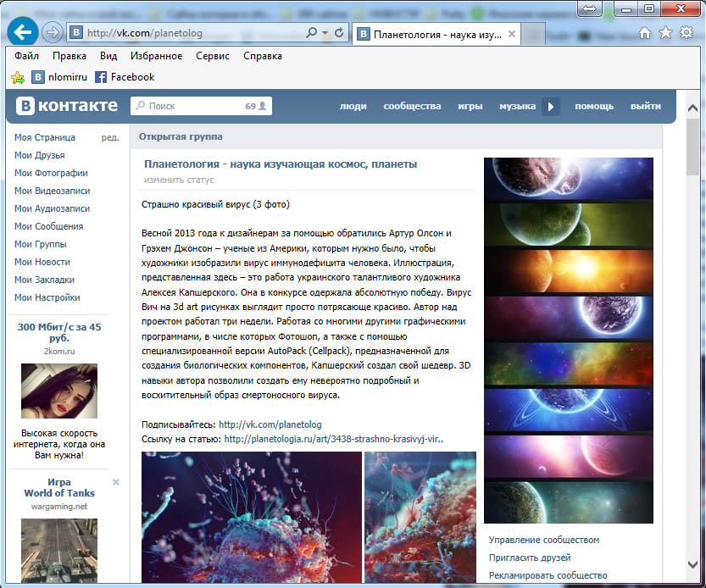
Task: Open Управление сообществом link
Action: [544, 540]
